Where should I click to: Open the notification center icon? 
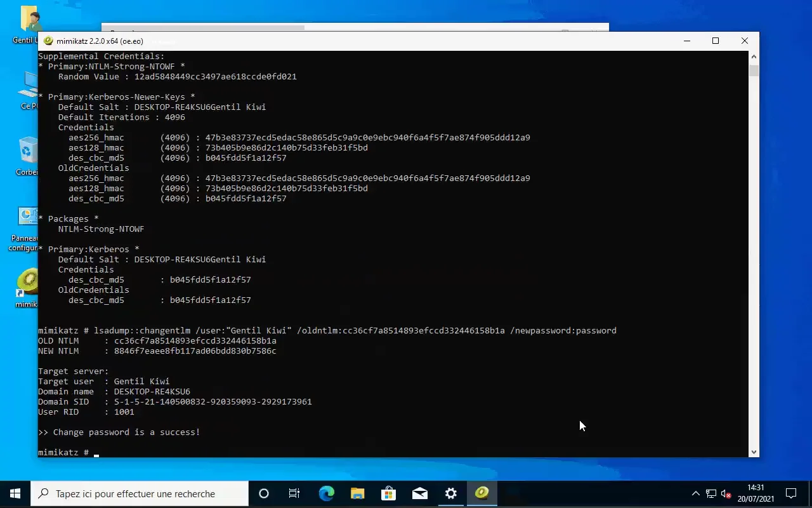[x=791, y=493]
